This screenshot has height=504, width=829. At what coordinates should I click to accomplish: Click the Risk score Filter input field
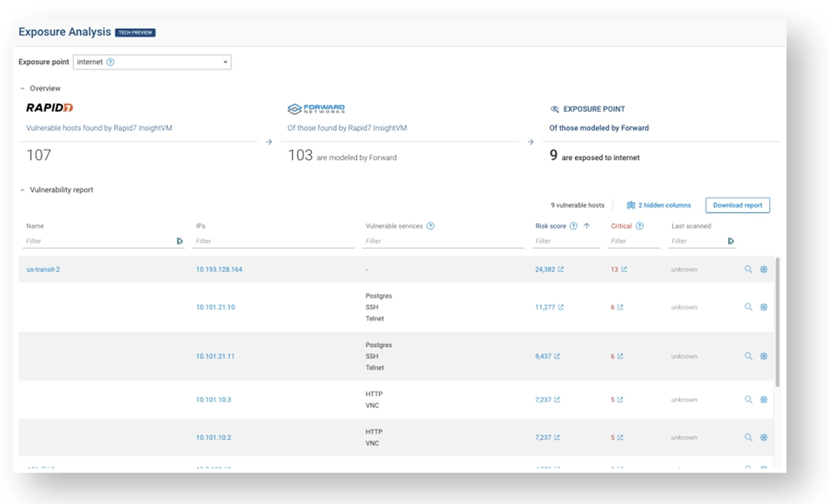559,240
